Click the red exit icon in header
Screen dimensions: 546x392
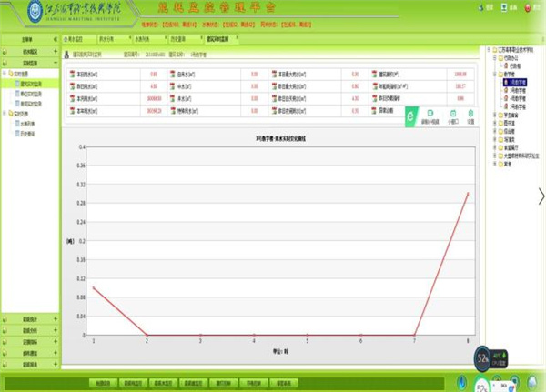pos(527,5)
